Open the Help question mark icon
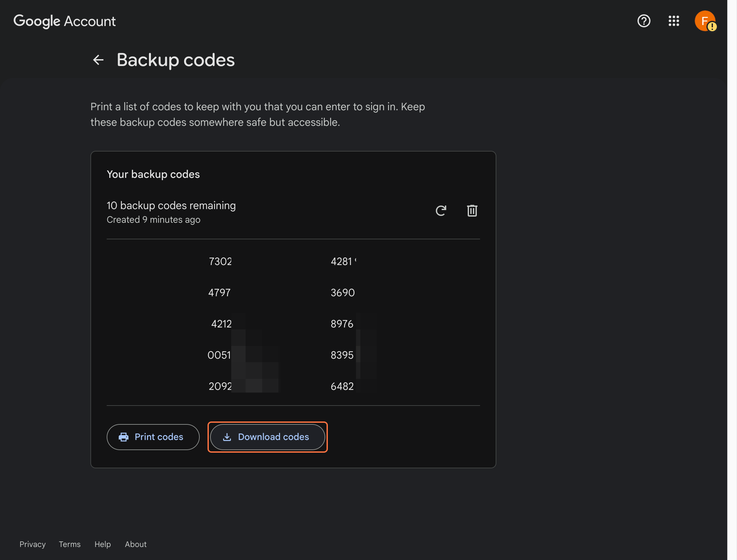This screenshot has height=560, width=737. pyautogui.click(x=643, y=21)
